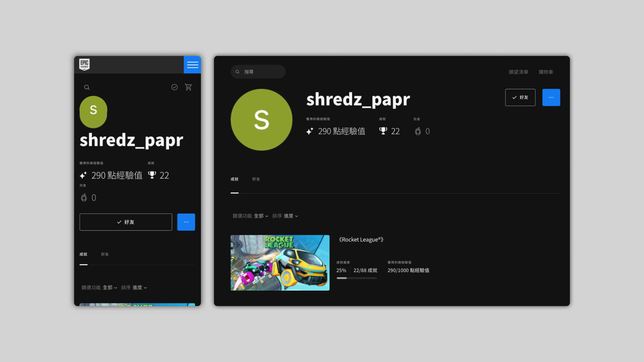Switch to the 好友 tab in desktop profile
644x362 pixels.
(x=256, y=179)
